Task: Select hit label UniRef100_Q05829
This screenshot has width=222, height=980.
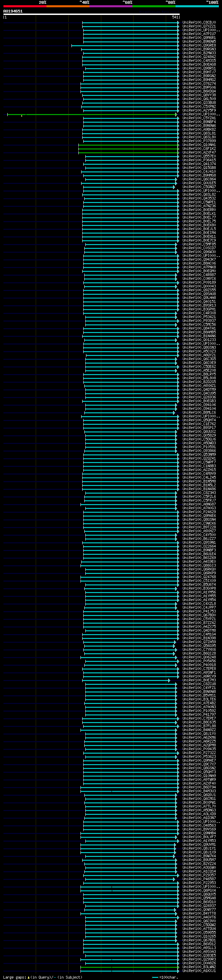Action: (199, 435)
